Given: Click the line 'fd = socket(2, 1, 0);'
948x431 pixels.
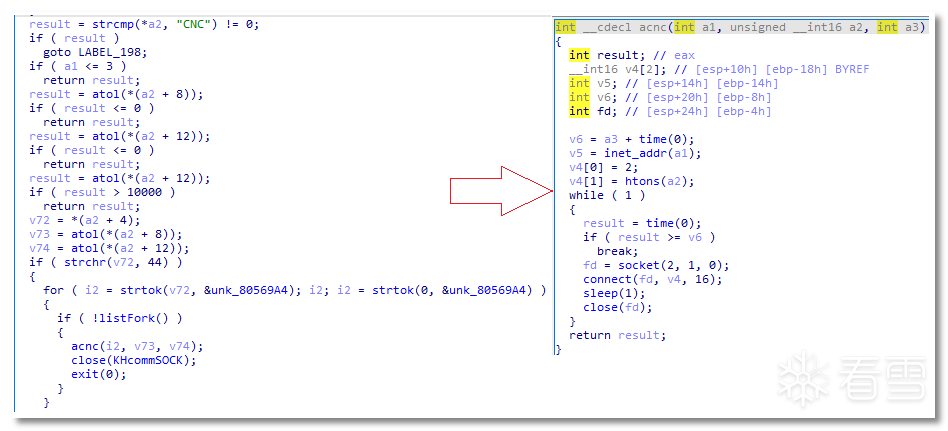Looking at the screenshot, I should (x=656, y=265).
